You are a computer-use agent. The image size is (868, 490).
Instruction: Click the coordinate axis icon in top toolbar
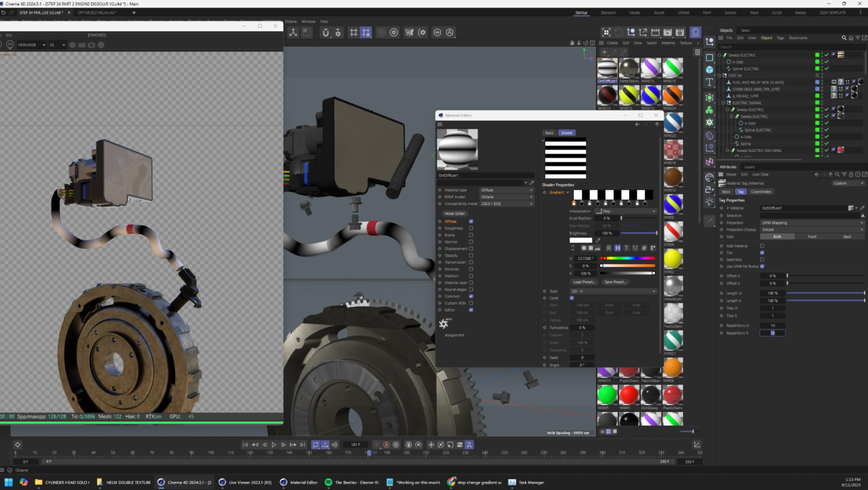tap(292, 33)
